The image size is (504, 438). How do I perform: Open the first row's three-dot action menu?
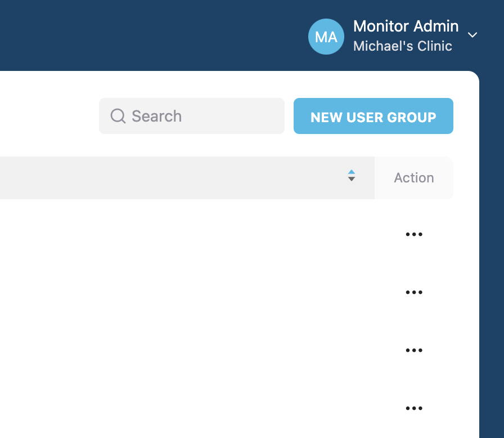tap(414, 234)
